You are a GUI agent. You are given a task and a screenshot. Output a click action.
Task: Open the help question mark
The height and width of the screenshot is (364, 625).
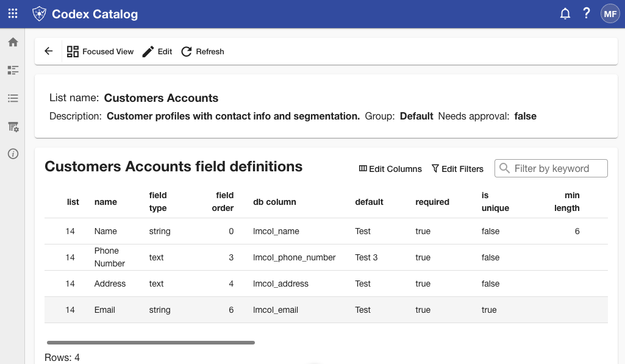(587, 13)
